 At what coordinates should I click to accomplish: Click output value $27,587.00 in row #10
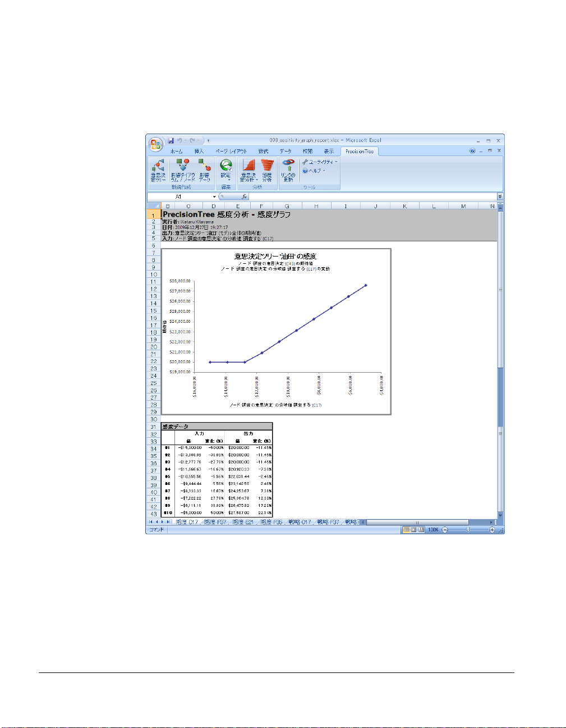(x=238, y=513)
